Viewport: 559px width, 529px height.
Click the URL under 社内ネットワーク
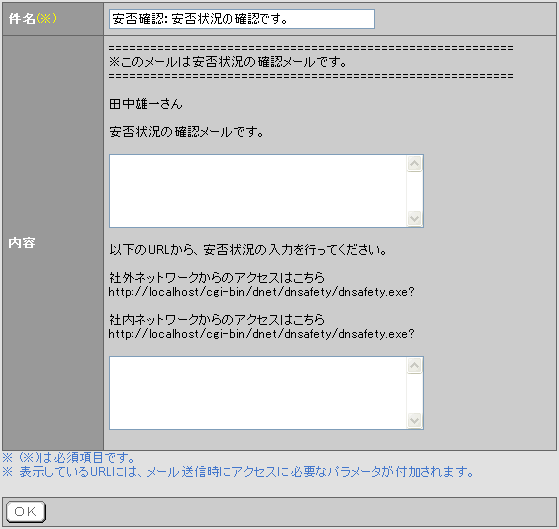pyautogui.click(x=261, y=334)
